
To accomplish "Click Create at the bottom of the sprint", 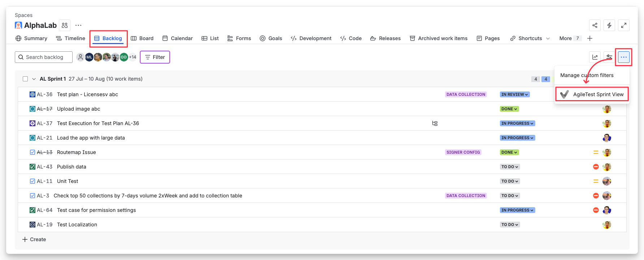I will [34, 239].
